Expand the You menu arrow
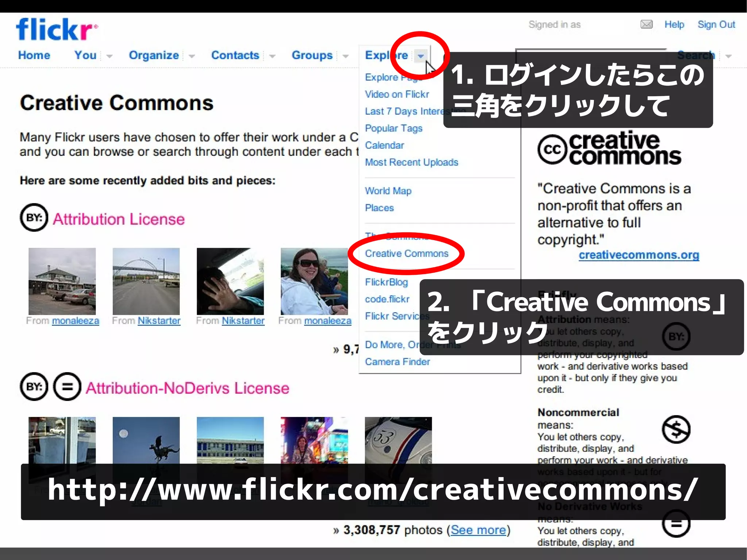 109,56
